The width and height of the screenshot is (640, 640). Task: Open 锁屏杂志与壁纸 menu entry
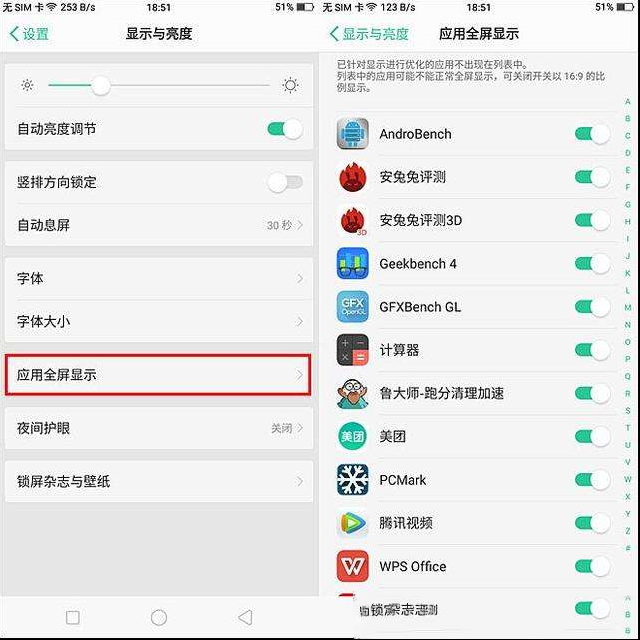(159, 481)
